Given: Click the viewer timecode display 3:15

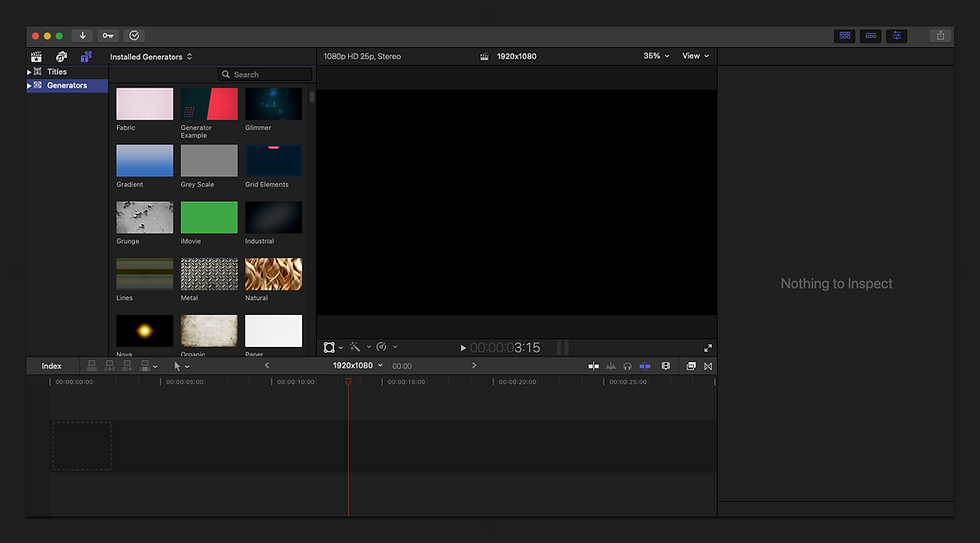Looking at the screenshot, I should [x=505, y=348].
